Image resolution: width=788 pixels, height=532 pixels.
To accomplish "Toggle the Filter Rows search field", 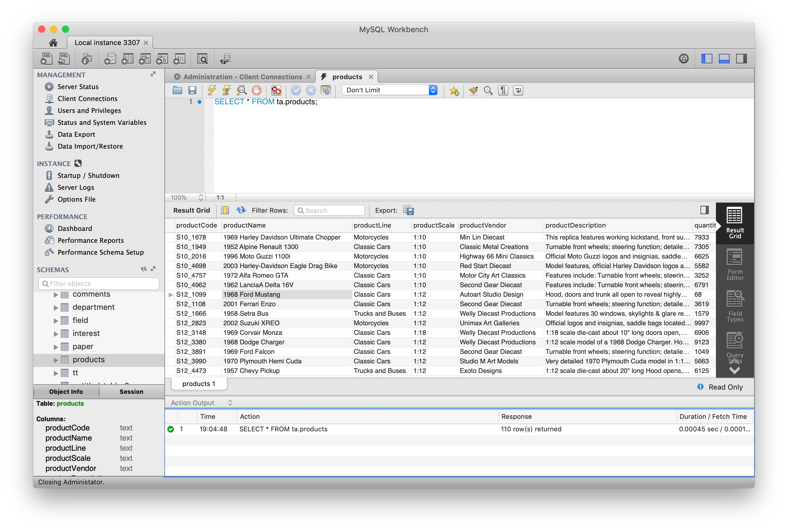I will (328, 210).
